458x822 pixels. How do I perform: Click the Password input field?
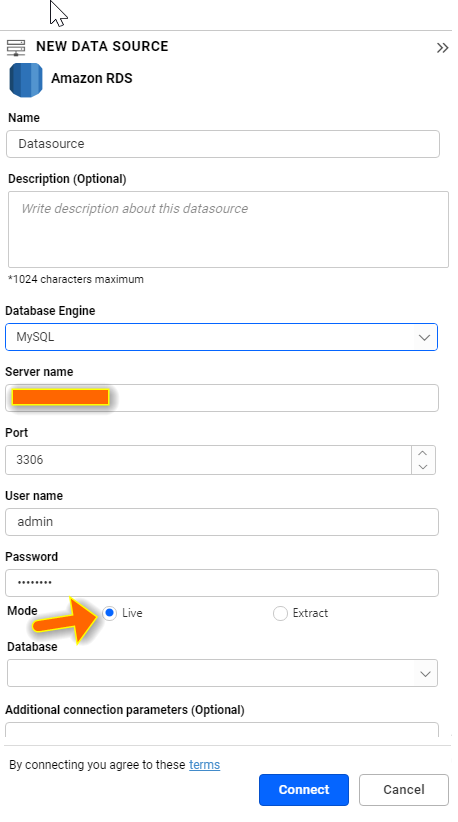222,583
